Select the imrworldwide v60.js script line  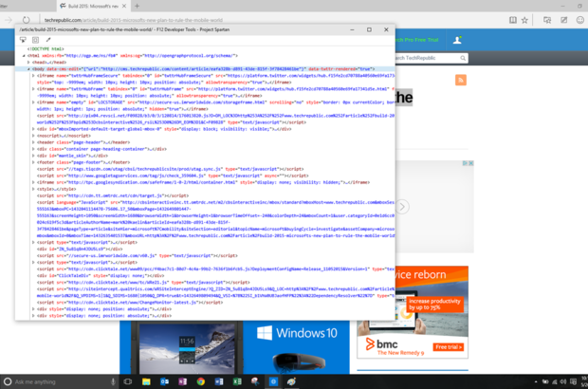pos(138,255)
